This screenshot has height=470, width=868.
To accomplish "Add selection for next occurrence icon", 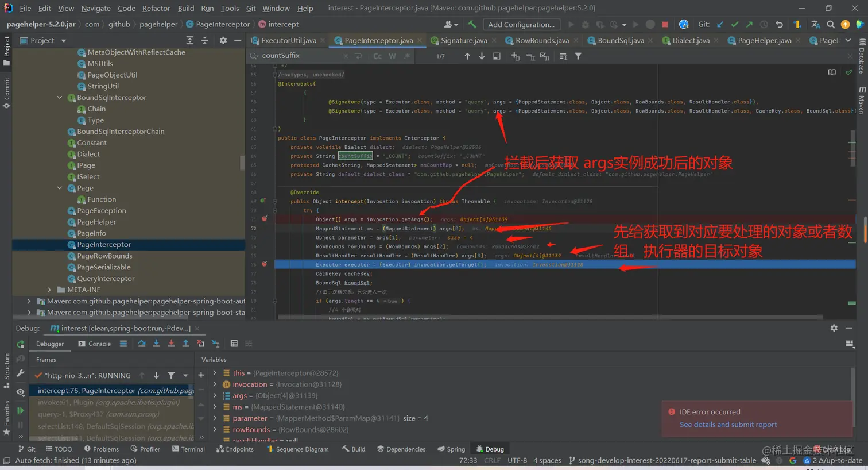I will [516, 56].
